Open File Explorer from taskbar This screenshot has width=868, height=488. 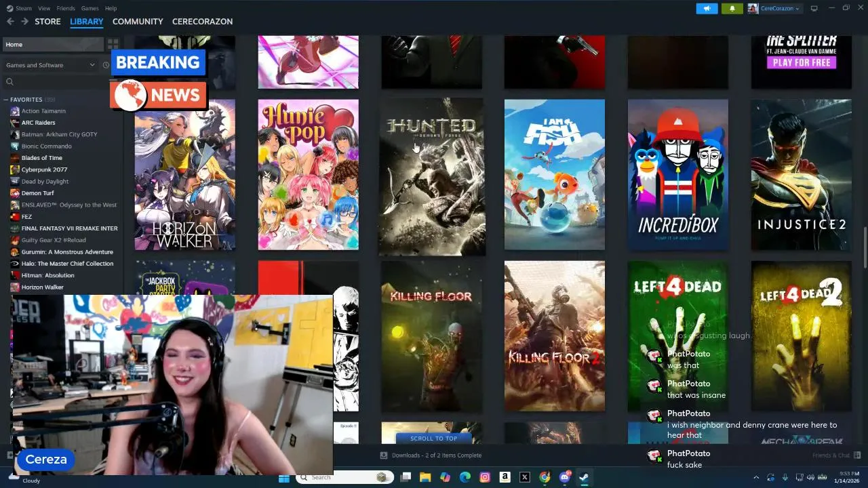point(425,477)
